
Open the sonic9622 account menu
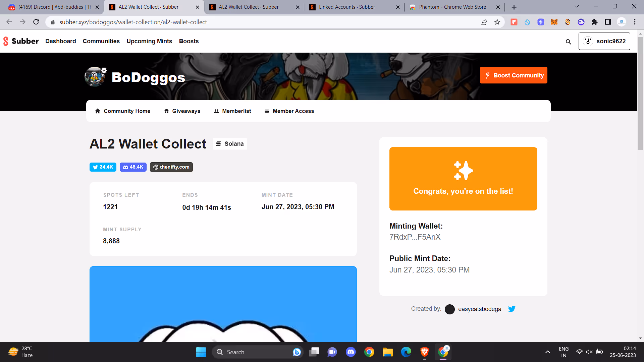(x=604, y=41)
